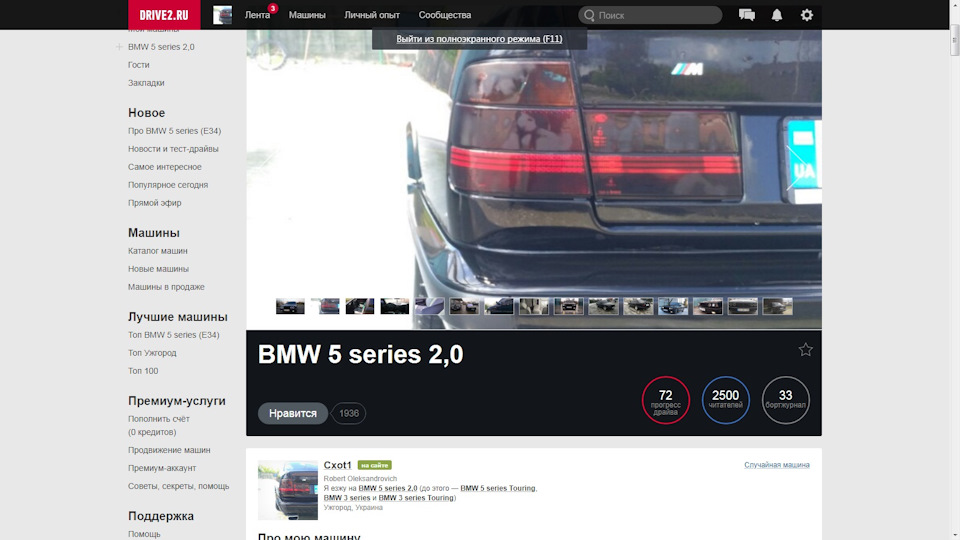
Task: Open Про BMW 5 series (E34)
Action: pos(174,131)
